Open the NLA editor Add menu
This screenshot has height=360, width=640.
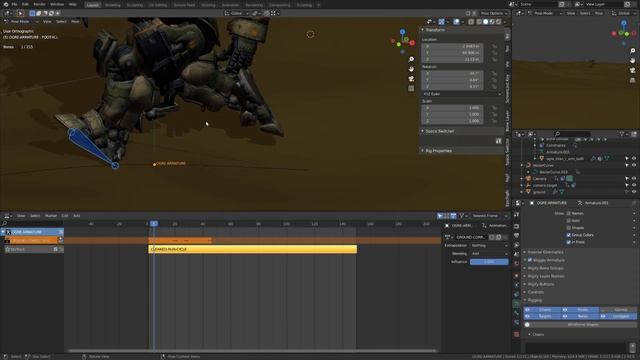76,216
